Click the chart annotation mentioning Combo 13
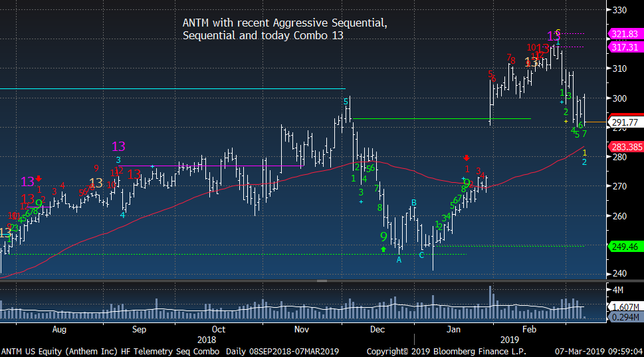 click(285, 29)
